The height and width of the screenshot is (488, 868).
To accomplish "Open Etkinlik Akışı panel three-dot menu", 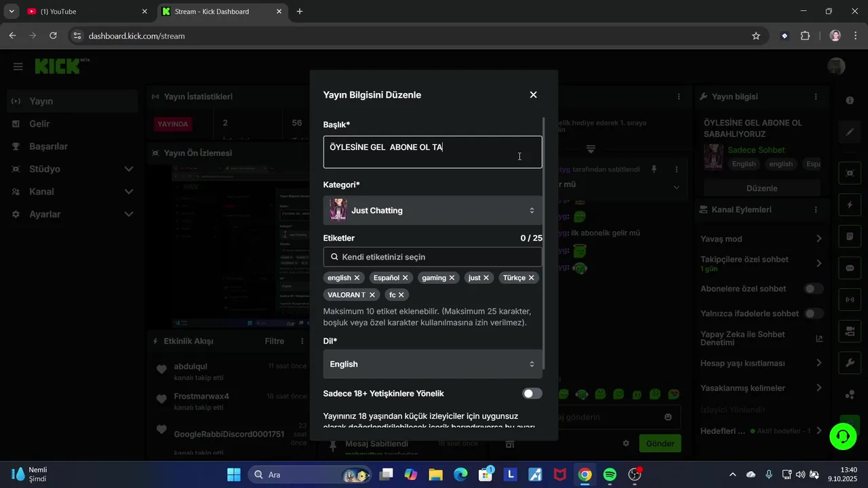I will (302, 341).
